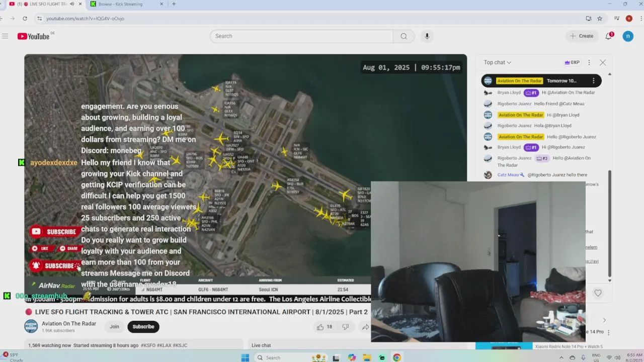Screen dimensions: 644x362
Task: Reload the page
Action: coord(25,19)
